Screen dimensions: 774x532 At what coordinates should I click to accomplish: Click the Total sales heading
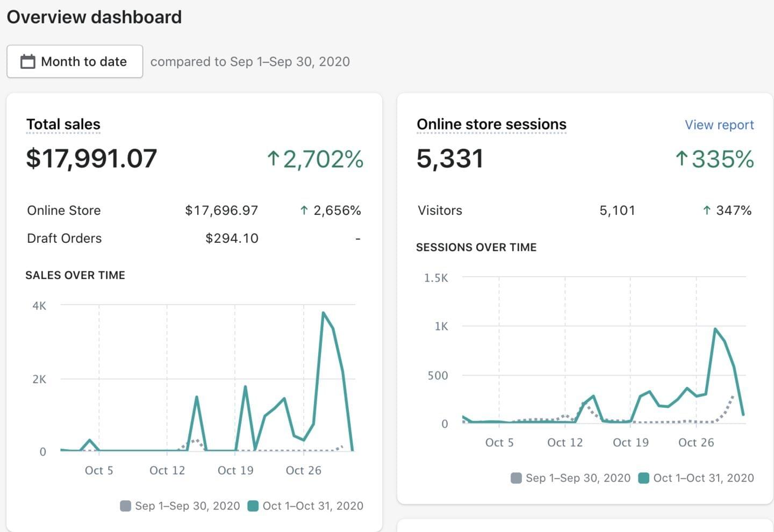[63, 124]
